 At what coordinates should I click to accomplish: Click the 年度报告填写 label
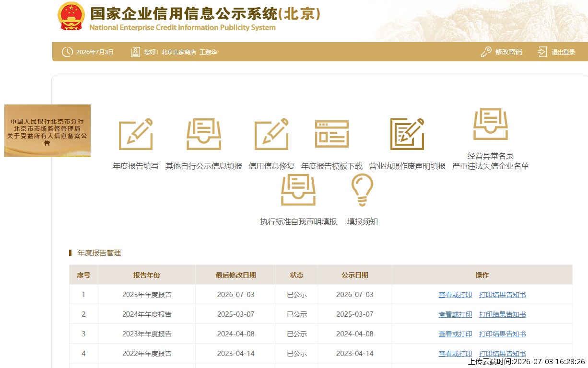click(x=136, y=166)
